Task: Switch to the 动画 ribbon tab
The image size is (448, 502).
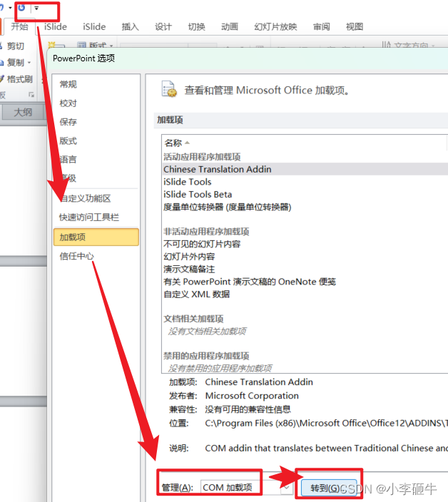Action: pyautogui.click(x=230, y=26)
